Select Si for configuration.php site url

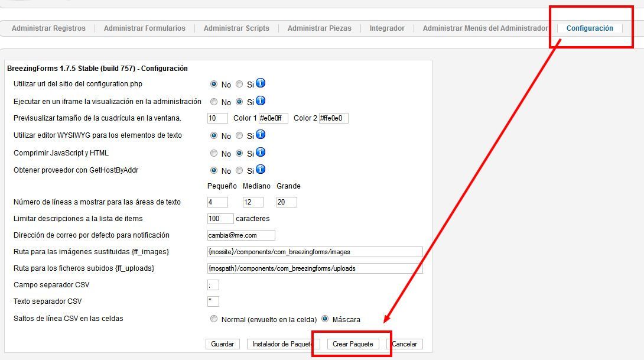point(239,84)
